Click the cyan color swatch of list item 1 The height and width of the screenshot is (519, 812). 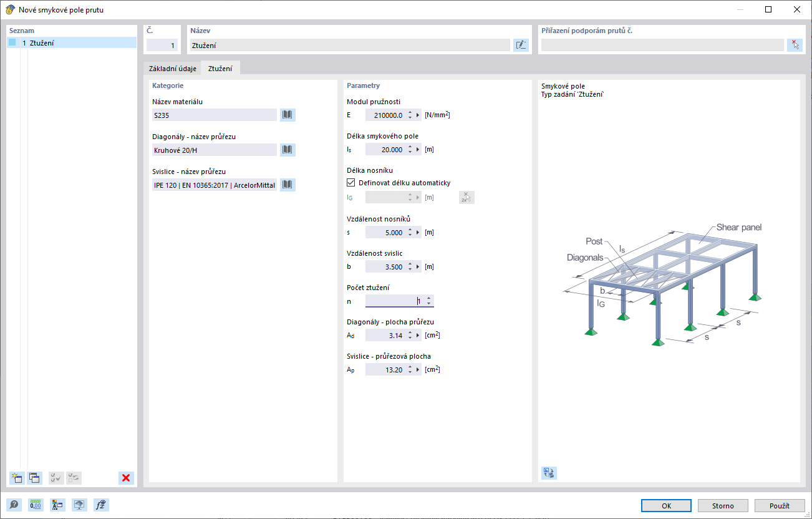(x=12, y=43)
